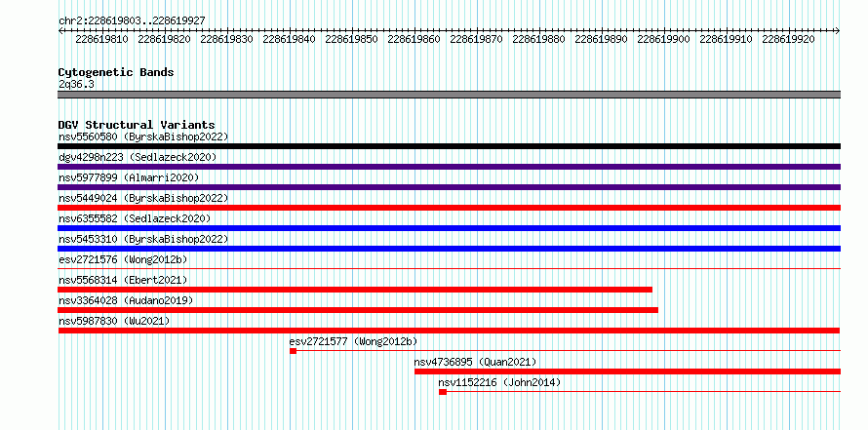
Task: Click ruler position 228619830
Action: 226,39
